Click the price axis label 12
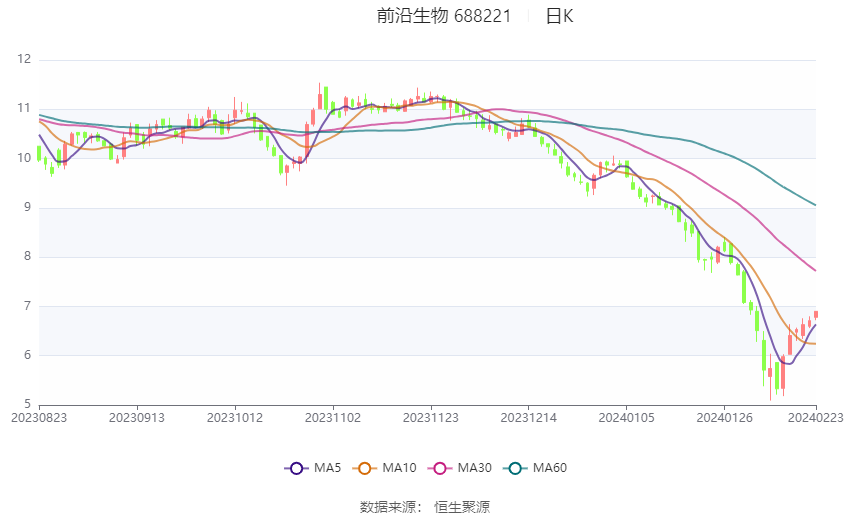This screenshot has height=517, width=850. (24, 59)
